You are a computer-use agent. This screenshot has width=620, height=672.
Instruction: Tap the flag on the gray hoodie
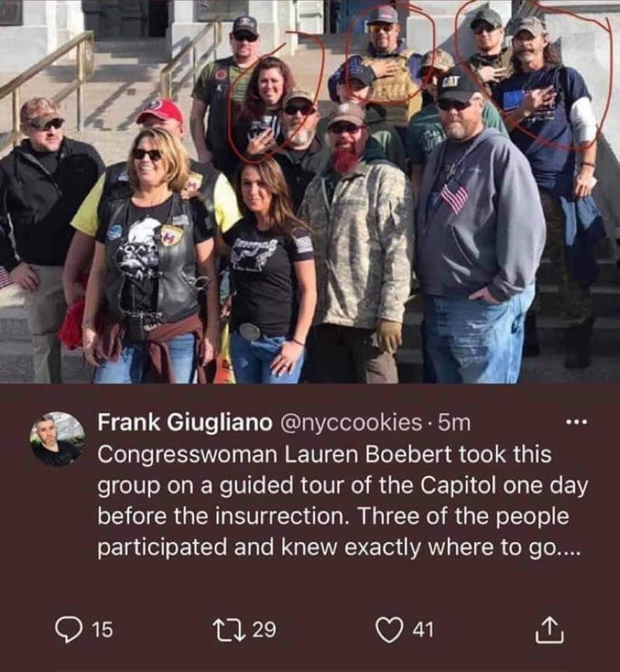tap(454, 197)
